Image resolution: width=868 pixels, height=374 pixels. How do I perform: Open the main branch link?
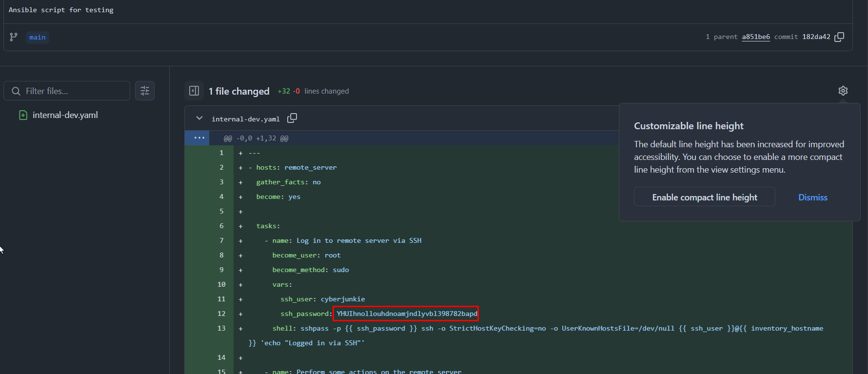(38, 38)
